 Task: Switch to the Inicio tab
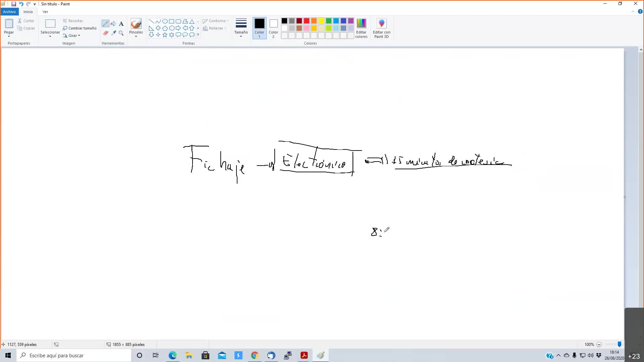[28, 12]
